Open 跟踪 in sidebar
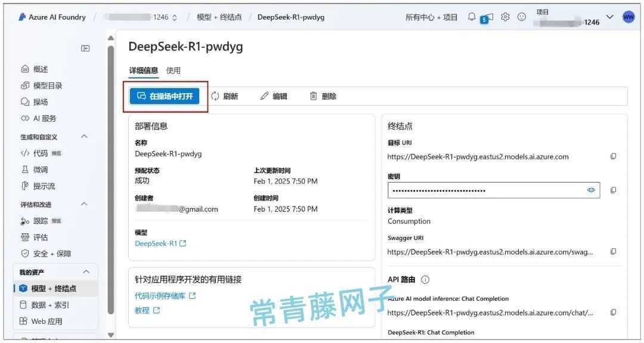The image size is (644, 343). click(41, 221)
